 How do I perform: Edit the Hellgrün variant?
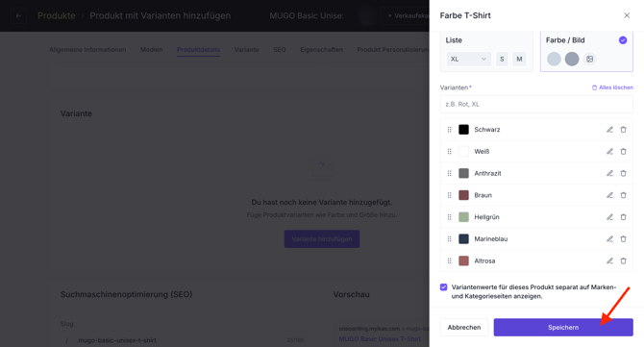[x=609, y=217]
